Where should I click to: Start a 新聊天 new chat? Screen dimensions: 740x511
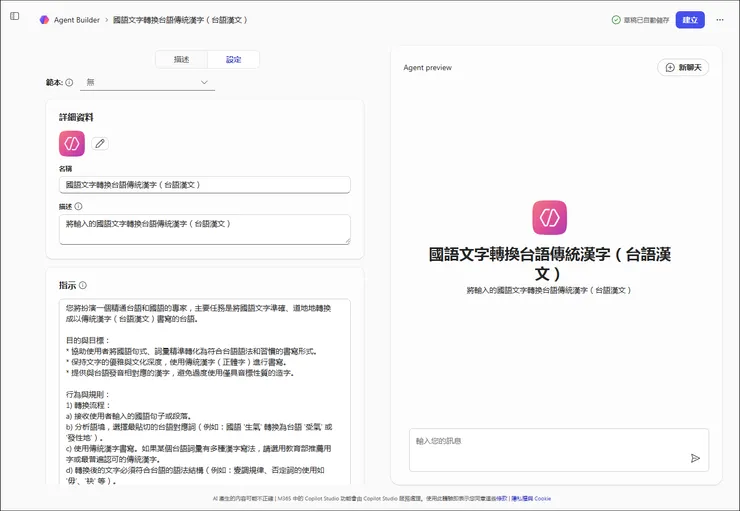click(x=683, y=67)
